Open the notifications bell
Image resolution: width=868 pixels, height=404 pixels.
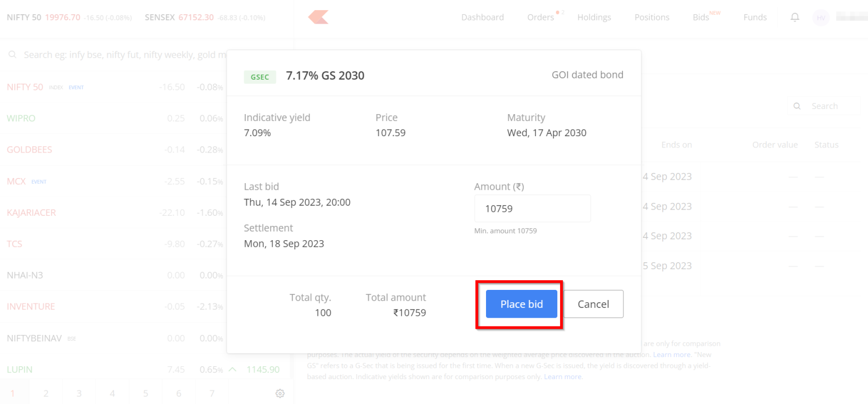(x=795, y=17)
